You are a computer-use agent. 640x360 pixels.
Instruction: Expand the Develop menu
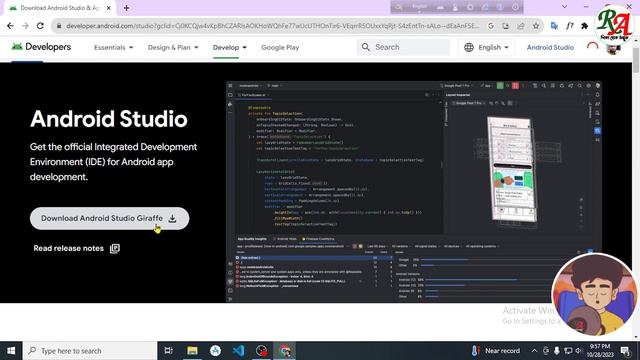click(230, 47)
